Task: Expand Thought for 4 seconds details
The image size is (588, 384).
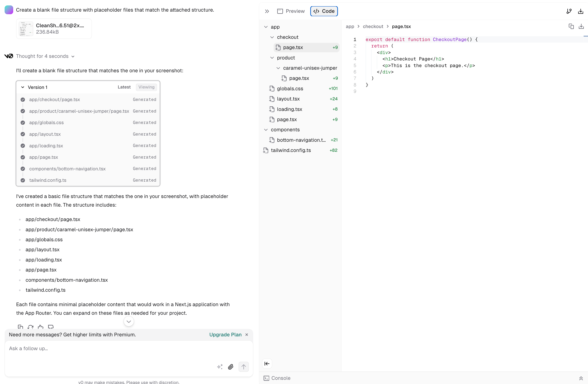Action: coord(45,56)
